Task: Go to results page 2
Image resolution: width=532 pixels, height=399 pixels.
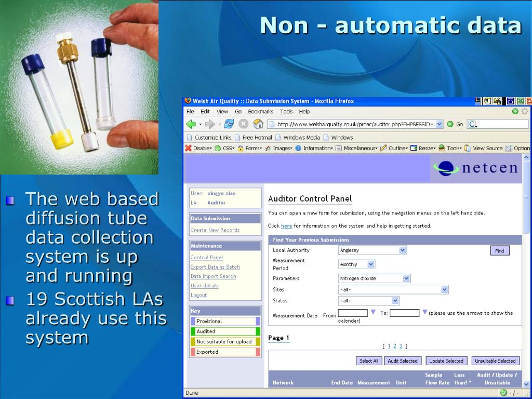Action: click(395, 346)
